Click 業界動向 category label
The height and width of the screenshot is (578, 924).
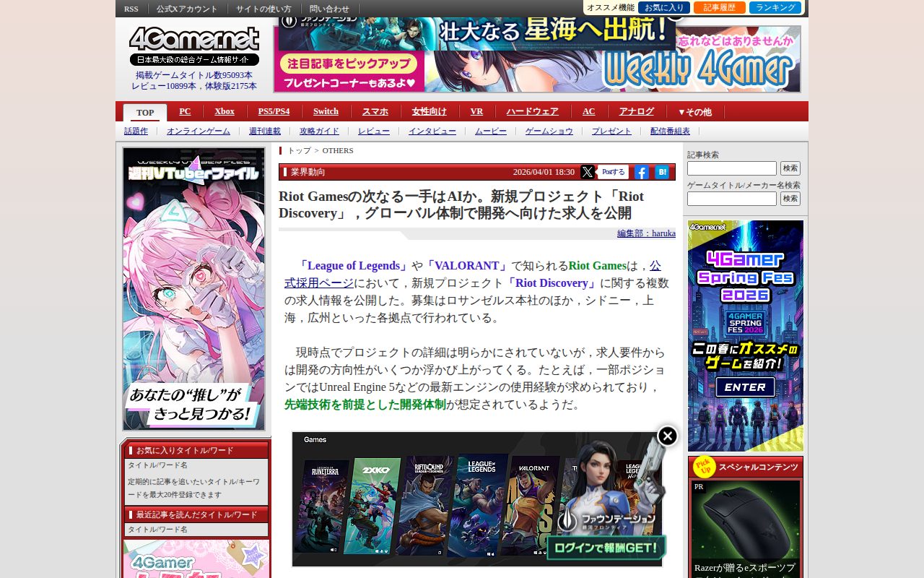click(308, 172)
